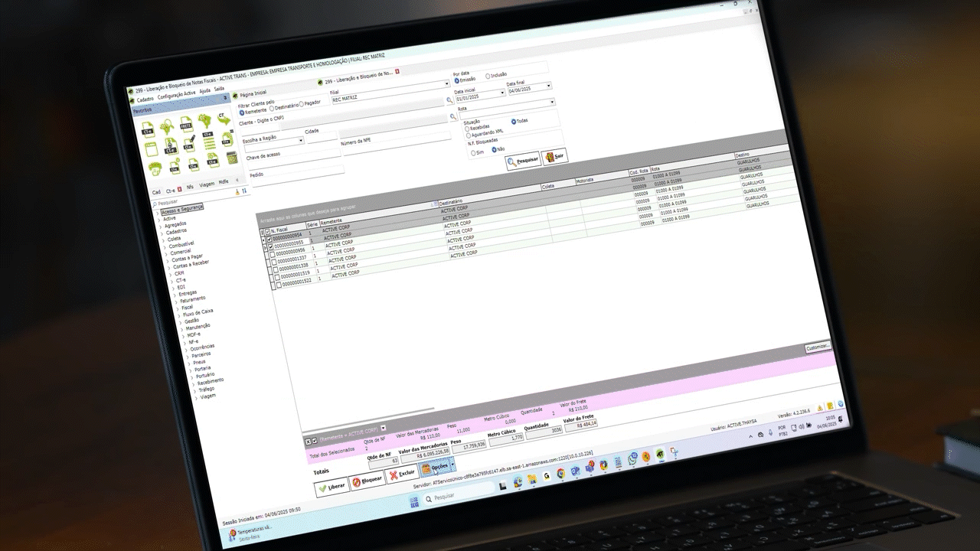Viewport: 980px width, 551px height.
Task: Open the Configuração Active menu
Action: [177, 93]
